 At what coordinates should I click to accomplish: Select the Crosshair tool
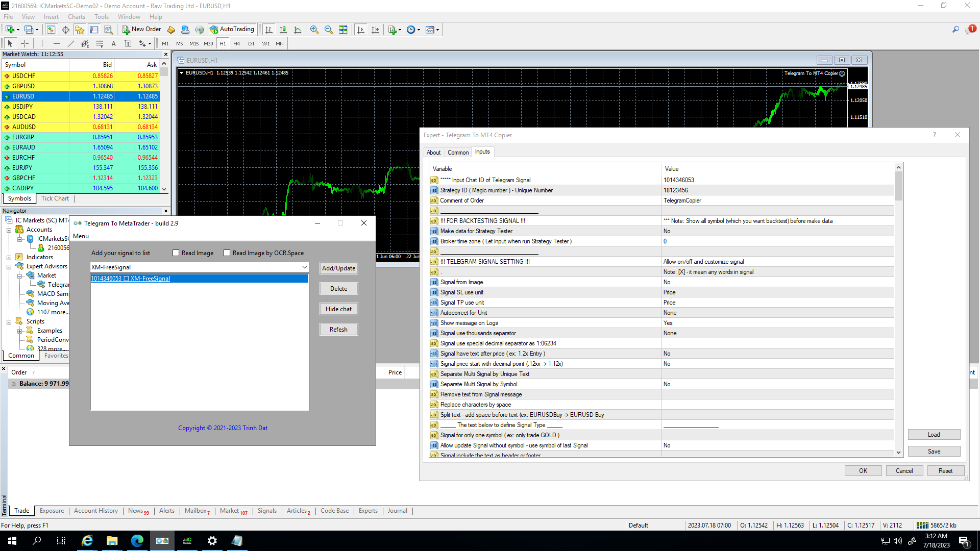tap(24, 43)
